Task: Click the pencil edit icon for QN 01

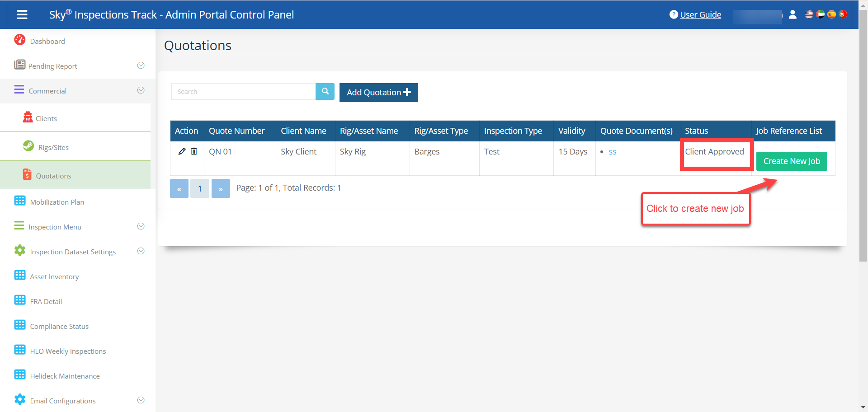Action: pos(182,152)
